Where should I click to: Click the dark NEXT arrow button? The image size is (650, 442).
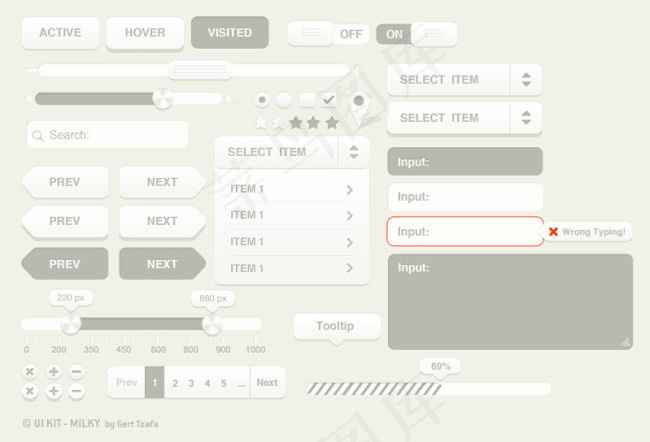[x=162, y=264]
